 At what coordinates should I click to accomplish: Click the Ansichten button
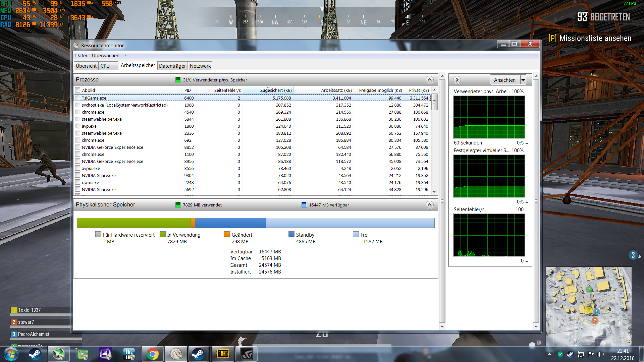pos(504,80)
